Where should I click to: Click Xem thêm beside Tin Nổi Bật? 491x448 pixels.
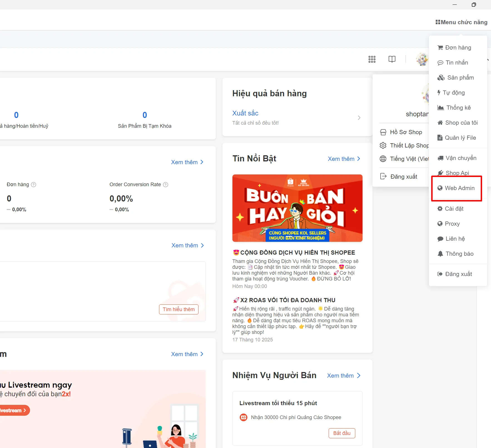tap(344, 159)
